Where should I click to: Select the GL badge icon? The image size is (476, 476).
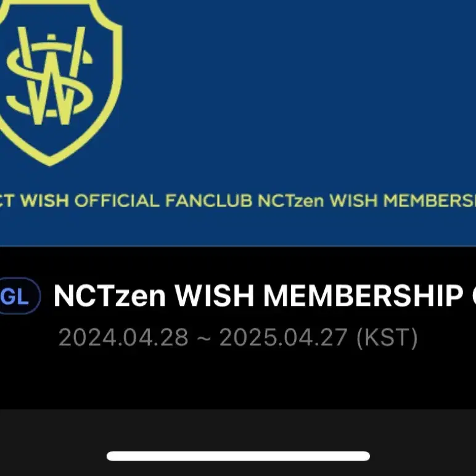point(18,295)
